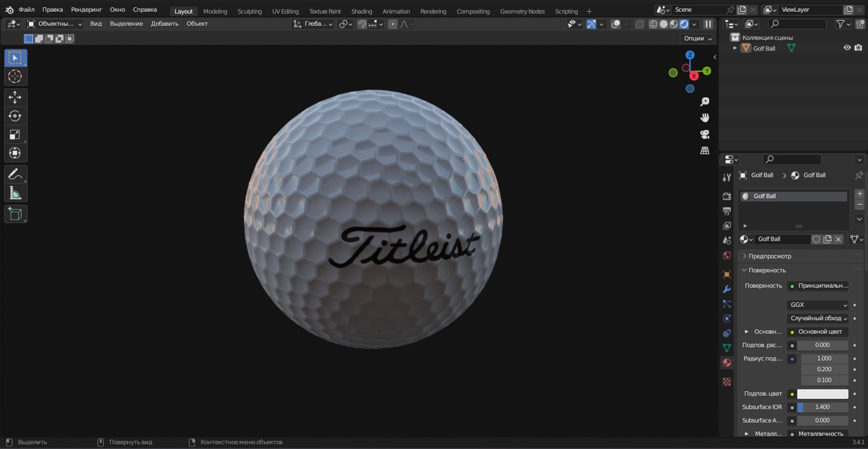Pick the Select Box tool
868x449 pixels.
tap(15, 58)
